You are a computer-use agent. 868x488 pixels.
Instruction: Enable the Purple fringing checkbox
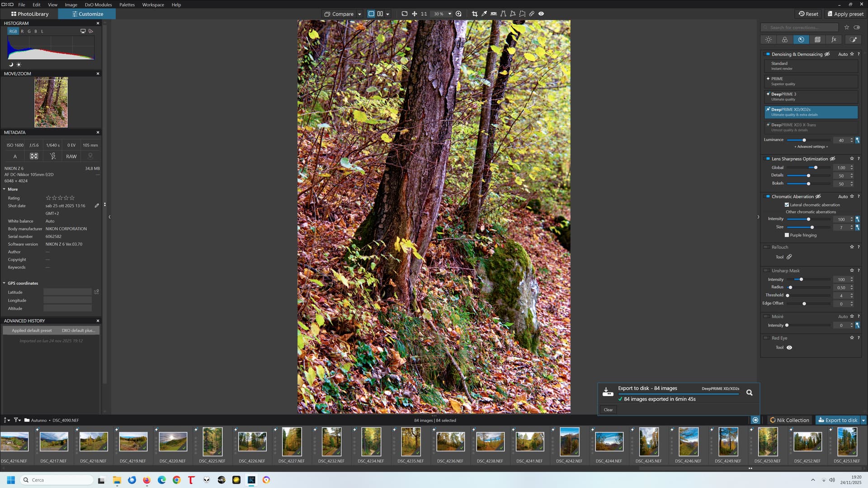point(787,235)
